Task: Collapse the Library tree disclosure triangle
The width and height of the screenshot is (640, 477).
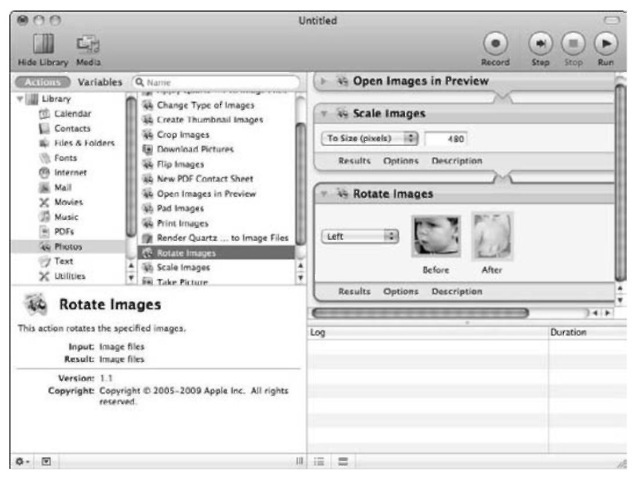Action: pos(20,99)
